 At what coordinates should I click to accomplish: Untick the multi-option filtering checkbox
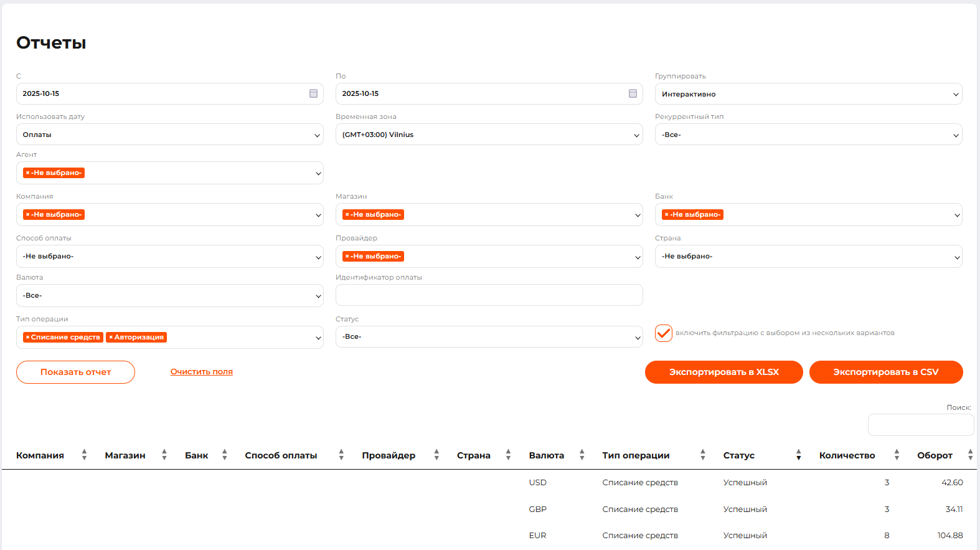[x=664, y=333]
